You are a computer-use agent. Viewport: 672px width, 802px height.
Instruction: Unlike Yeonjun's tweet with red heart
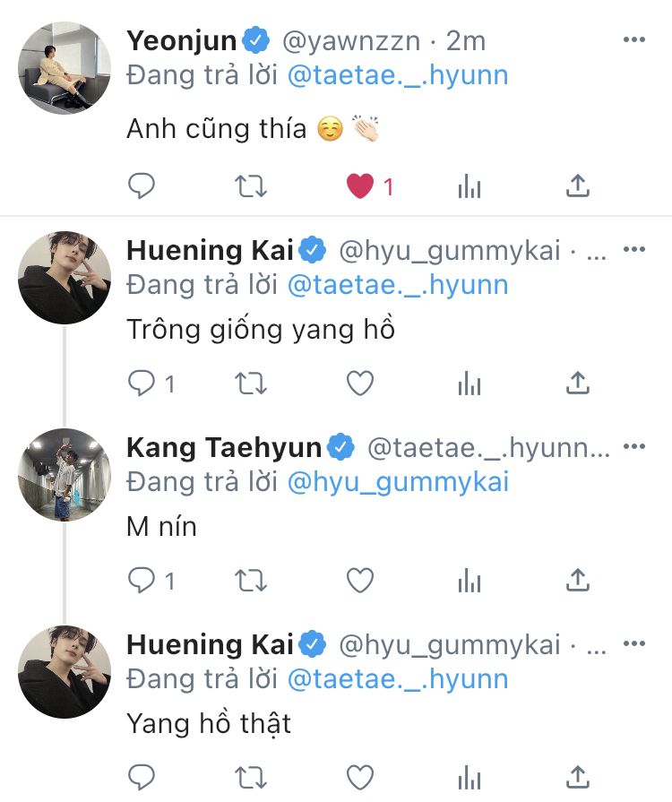360,186
